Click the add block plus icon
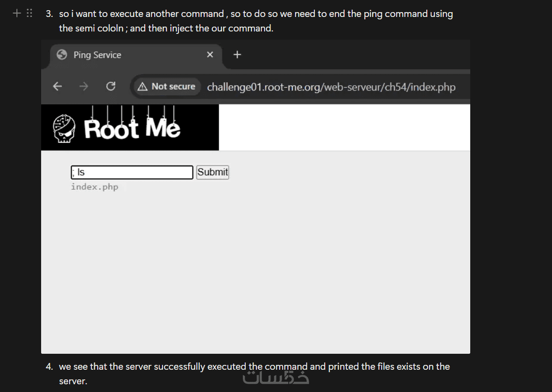Screen dimensions: 552x392 17,14
